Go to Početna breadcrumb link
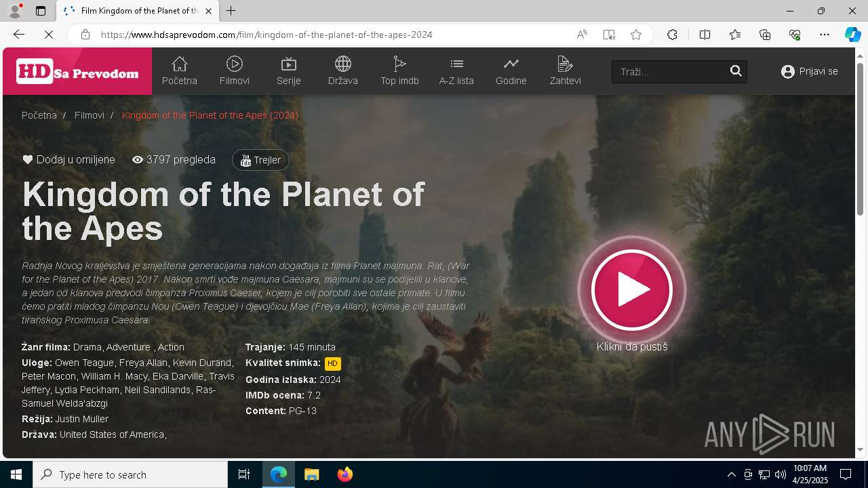Image resolution: width=868 pixels, height=488 pixels. 39,115
